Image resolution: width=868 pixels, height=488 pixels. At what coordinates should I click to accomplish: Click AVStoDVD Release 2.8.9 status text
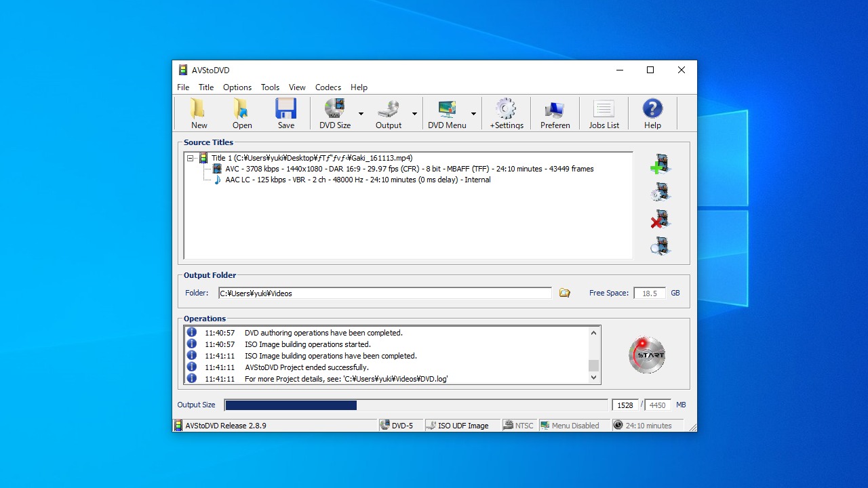coord(226,426)
